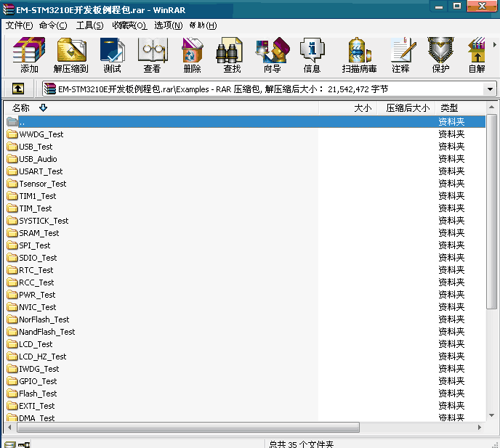Viewport: 500px width, 448px height.
Task: Click the 信息 (Info) toolbar icon
Action: click(312, 54)
